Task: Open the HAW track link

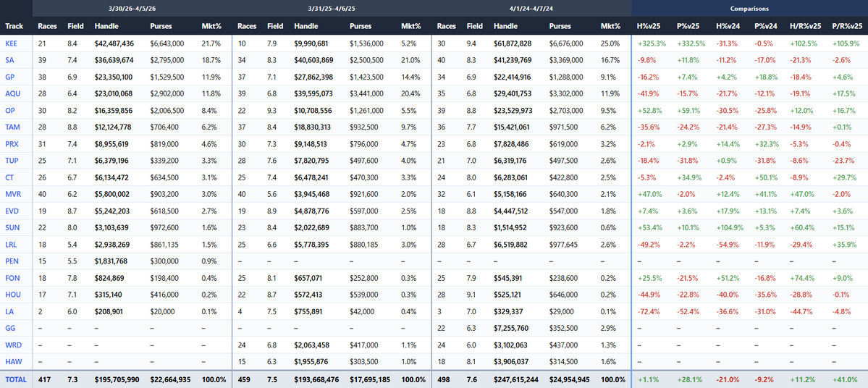Action: tap(12, 361)
